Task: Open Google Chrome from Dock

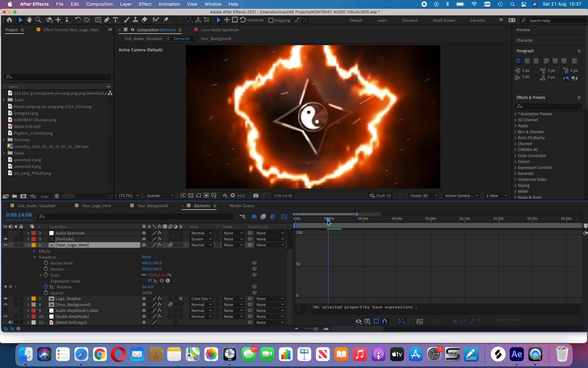Action: 100,354
